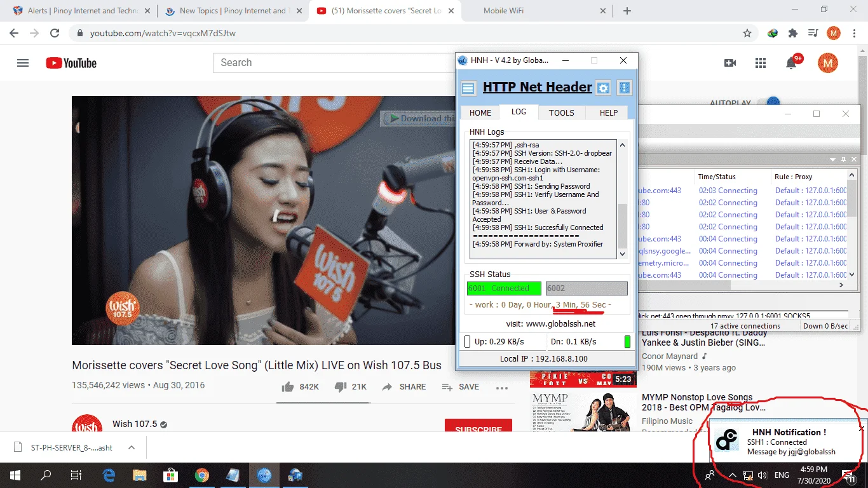
Task: Open the YouTube apps grid icon
Action: click(x=761, y=63)
